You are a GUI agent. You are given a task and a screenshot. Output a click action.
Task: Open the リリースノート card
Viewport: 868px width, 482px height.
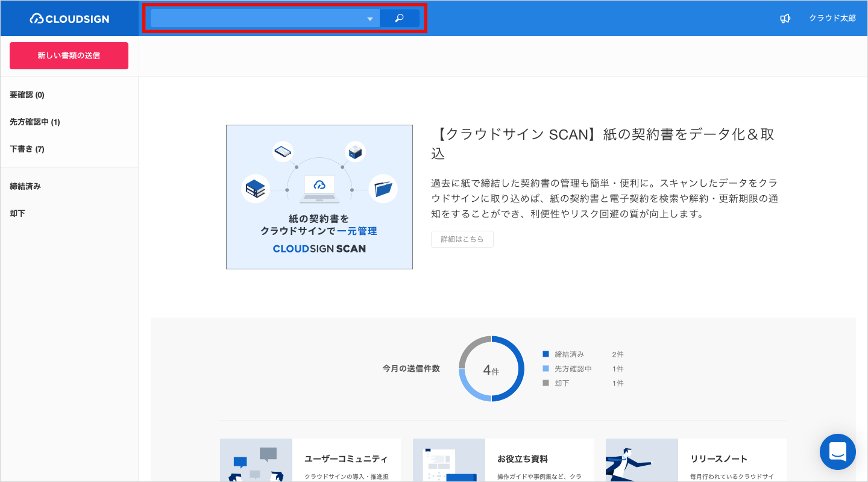(696, 460)
